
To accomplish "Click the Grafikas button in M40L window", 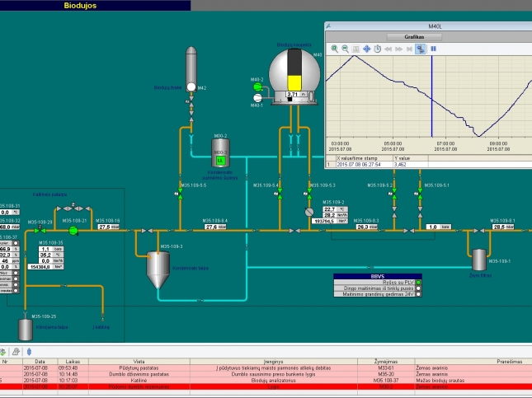I will point(414,36).
